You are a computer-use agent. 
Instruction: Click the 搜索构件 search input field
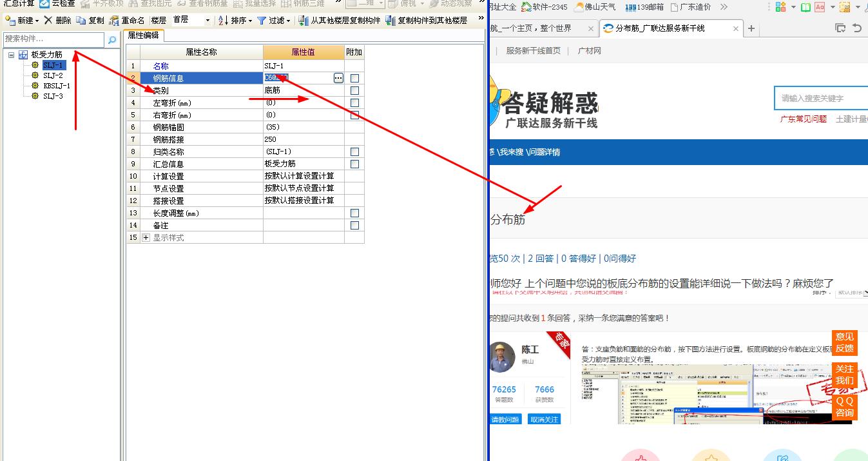[53, 39]
